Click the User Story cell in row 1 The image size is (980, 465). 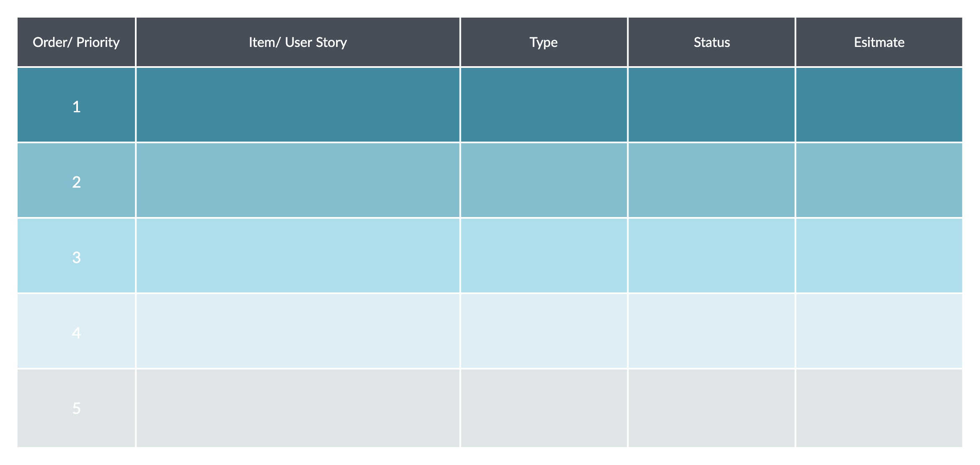point(298,105)
